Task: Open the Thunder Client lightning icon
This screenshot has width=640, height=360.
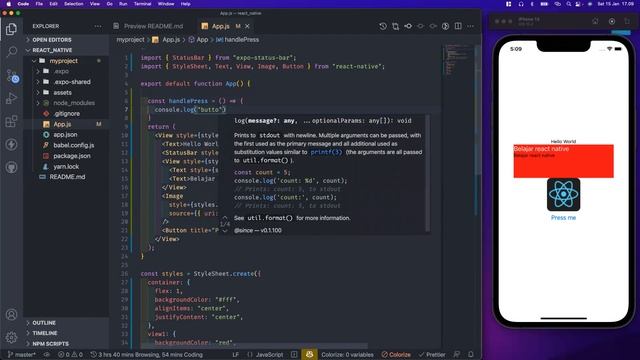Action: (11, 144)
